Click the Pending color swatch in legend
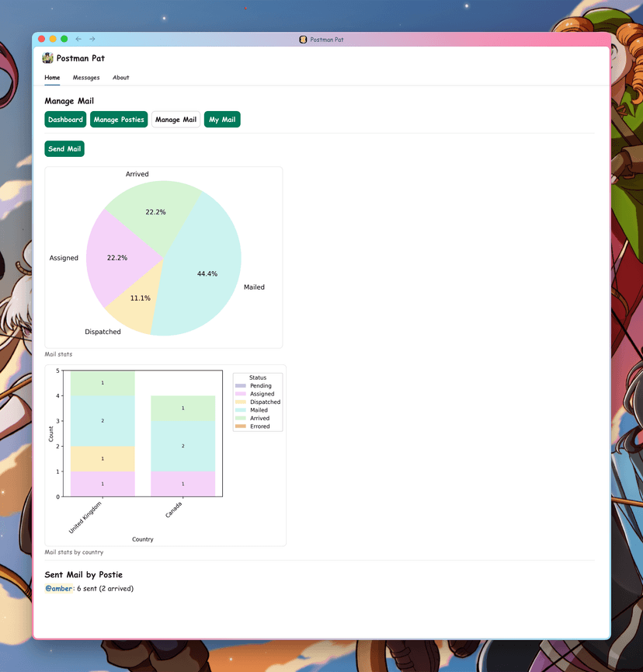Screen dimensions: 643x672 click(x=240, y=386)
